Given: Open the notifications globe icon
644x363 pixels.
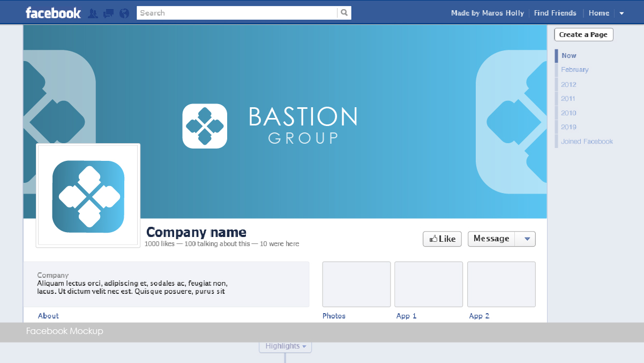Looking at the screenshot, I should point(124,13).
